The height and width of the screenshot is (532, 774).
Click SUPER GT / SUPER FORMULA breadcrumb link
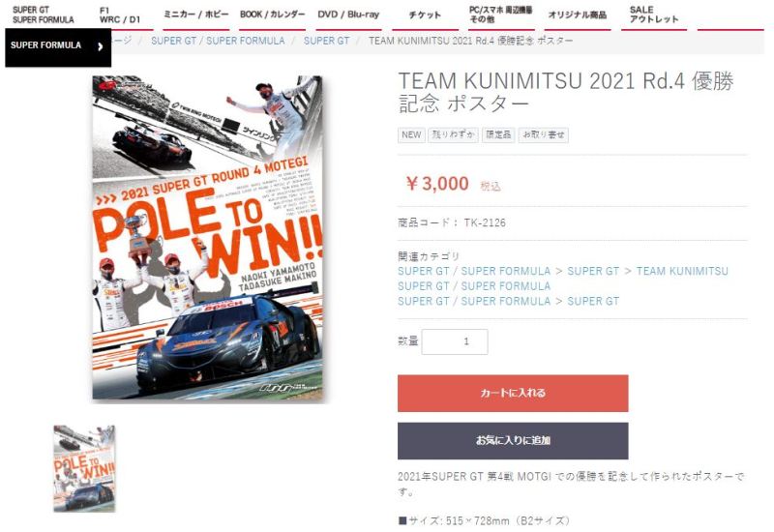[218, 41]
